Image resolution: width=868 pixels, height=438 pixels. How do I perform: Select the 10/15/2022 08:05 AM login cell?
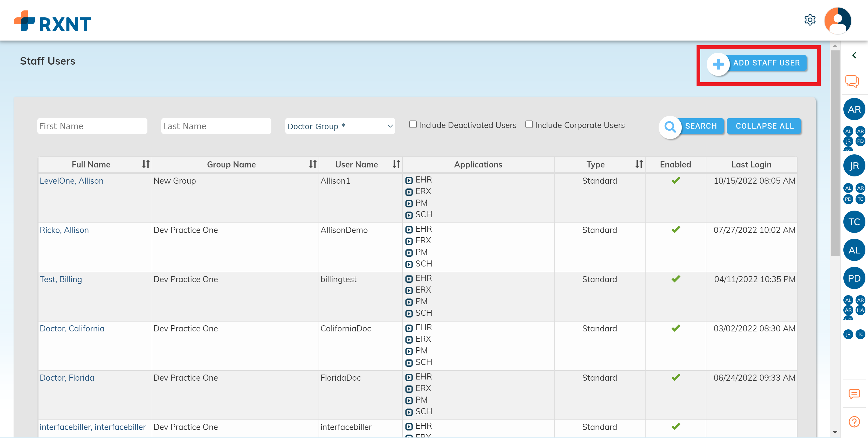pyautogui.click(x=751, y=198)
